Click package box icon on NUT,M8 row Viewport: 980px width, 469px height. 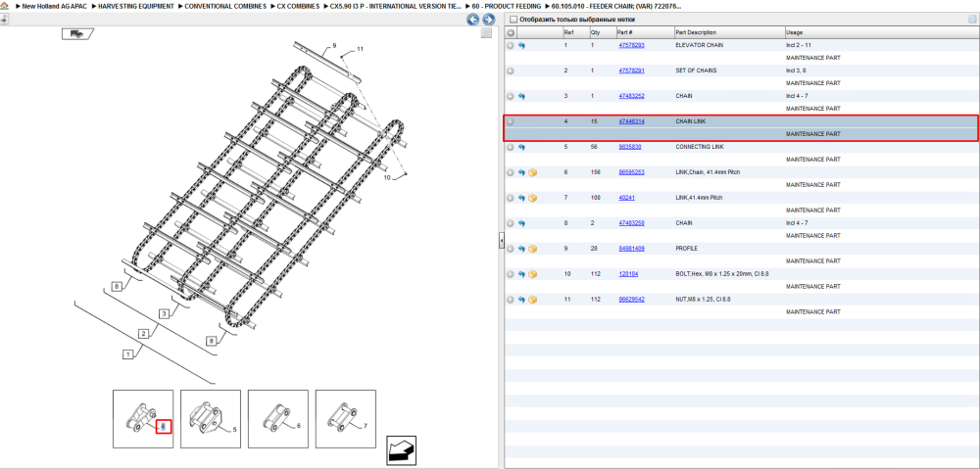pyautogui.click(x=533, y=300)
